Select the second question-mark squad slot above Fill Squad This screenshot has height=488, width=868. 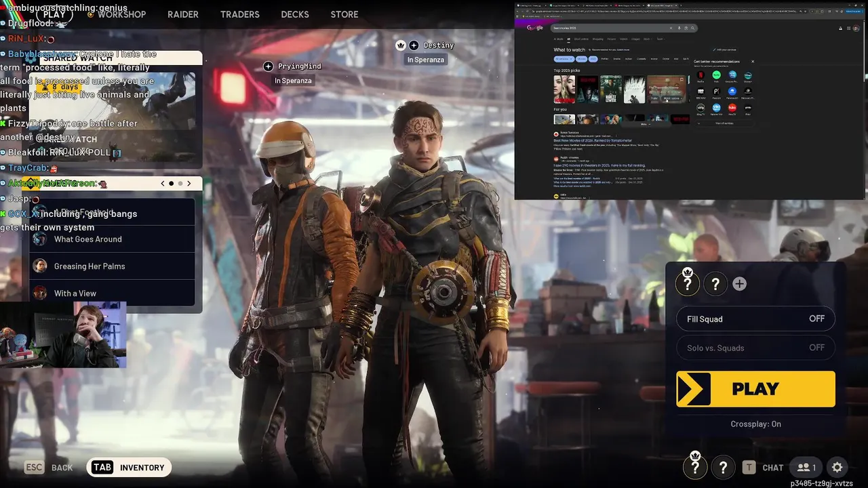click(x=715, y=285)
